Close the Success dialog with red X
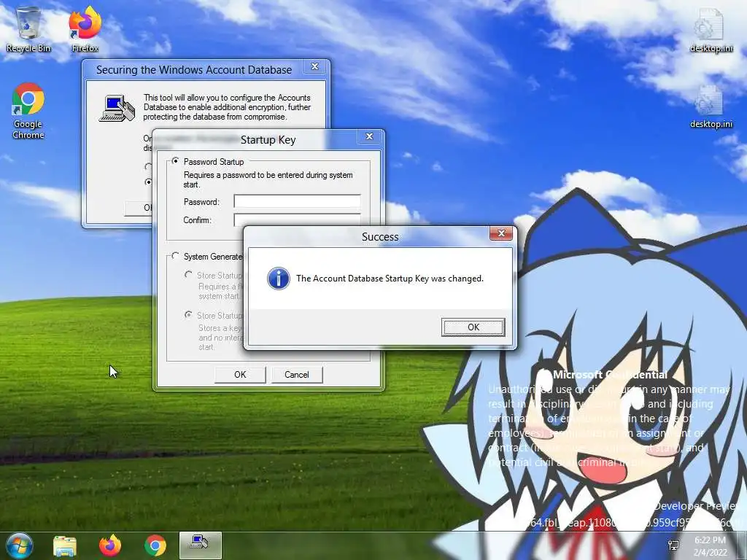Viewport: 747px width, 560px height. click(501, 233)
